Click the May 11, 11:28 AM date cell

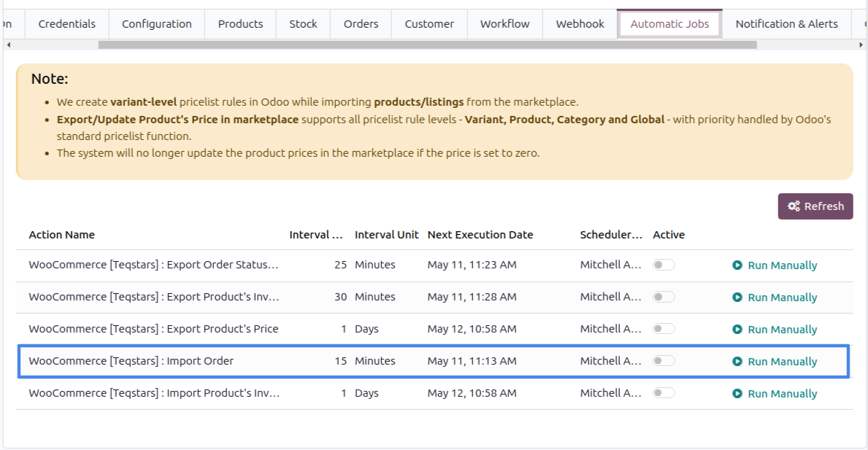tap(472, 297)
